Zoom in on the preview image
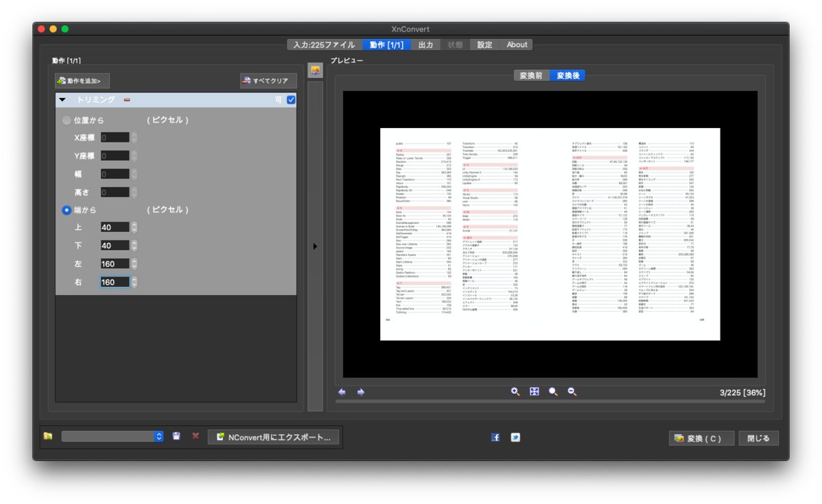This screenshot has height=504, width=822. tap(515, 392)
